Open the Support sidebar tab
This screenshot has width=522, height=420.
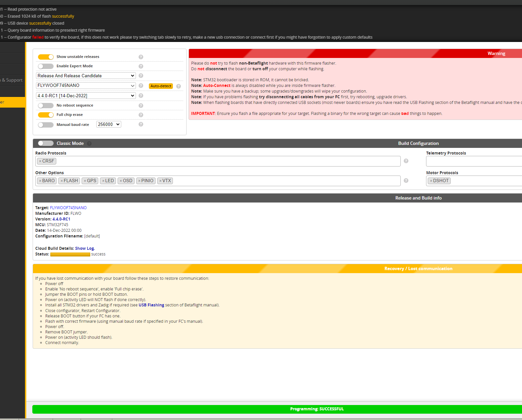tap(13, 80)
